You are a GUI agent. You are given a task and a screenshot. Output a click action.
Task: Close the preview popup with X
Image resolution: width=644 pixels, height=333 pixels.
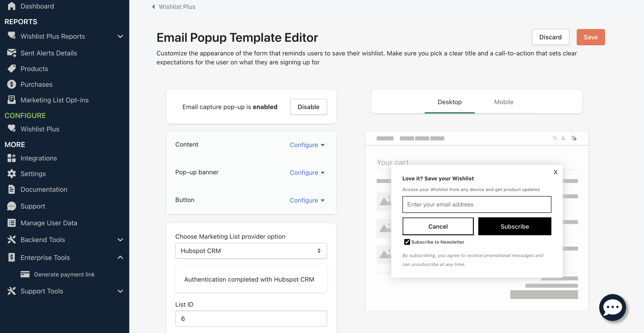coord(555,172)
